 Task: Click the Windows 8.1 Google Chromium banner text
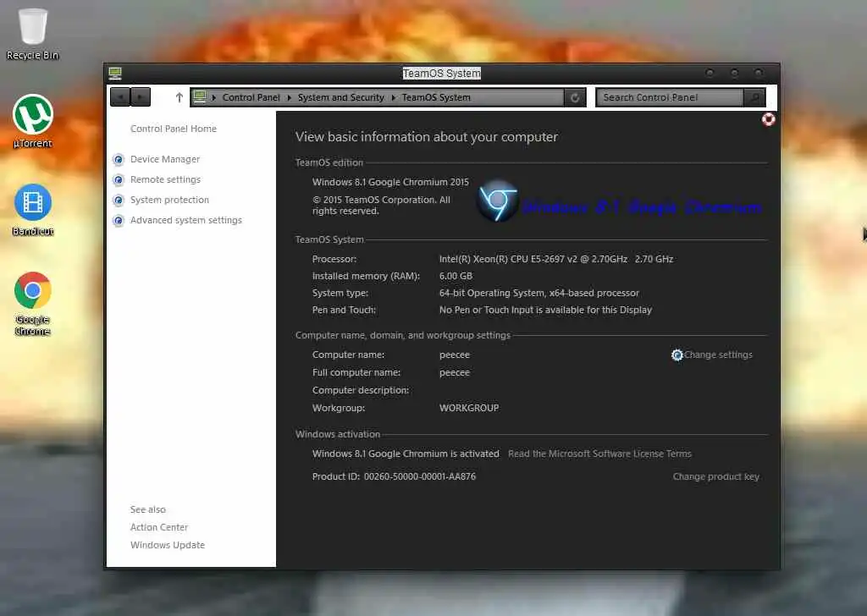642,207
